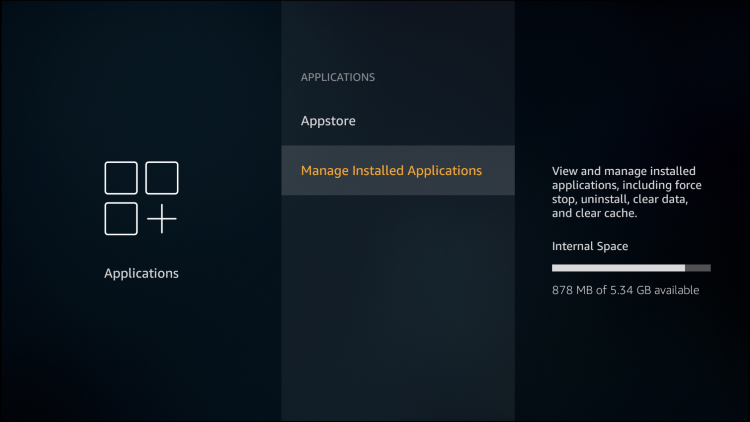750x422 pixels.
Task: Click the "878 MB of 5.34 GB available" text
Action: coord(625,290)
